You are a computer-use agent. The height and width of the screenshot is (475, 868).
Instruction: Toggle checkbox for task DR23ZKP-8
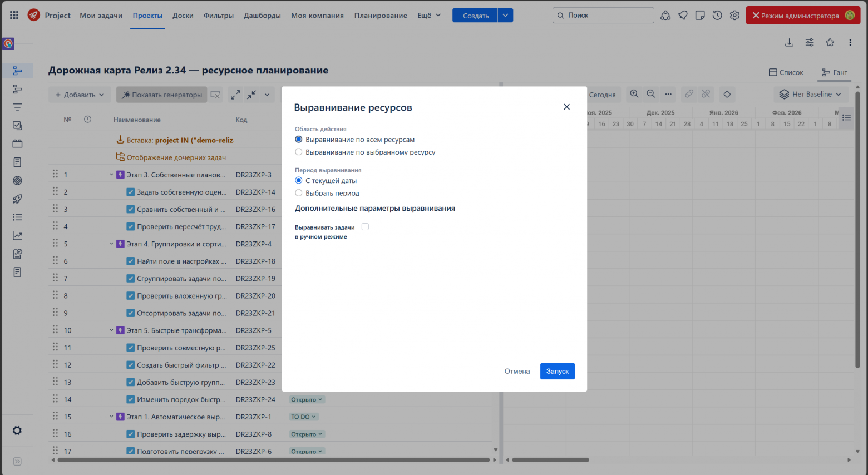point(130,434)
